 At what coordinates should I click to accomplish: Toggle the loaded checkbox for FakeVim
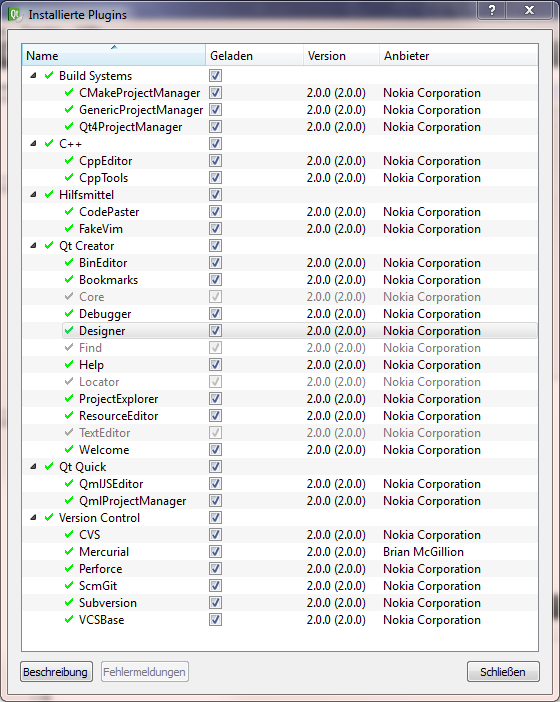click(x=215, y=229)
